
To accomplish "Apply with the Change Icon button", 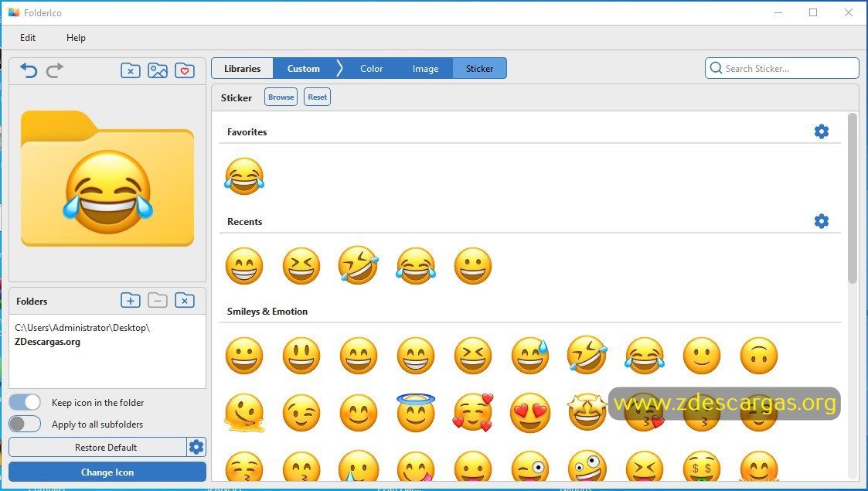I will (x=107, y=472).
